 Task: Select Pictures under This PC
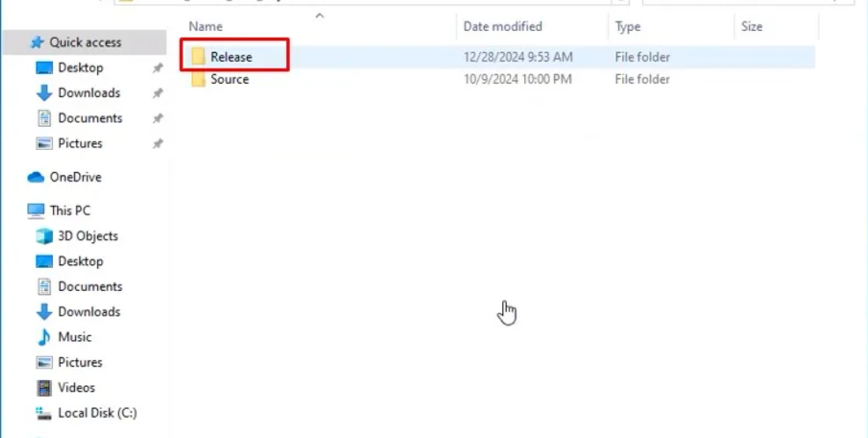click(x=79, y=362)
